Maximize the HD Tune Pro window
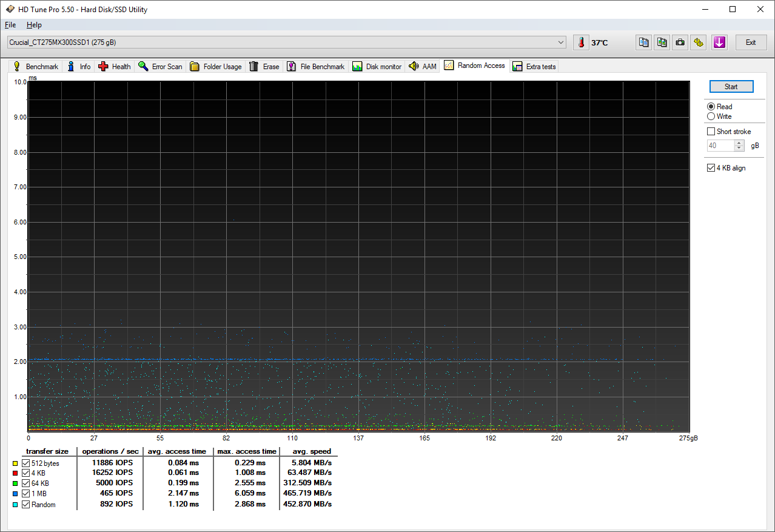The height and width of the screenshot is (532, 775). 733,9
